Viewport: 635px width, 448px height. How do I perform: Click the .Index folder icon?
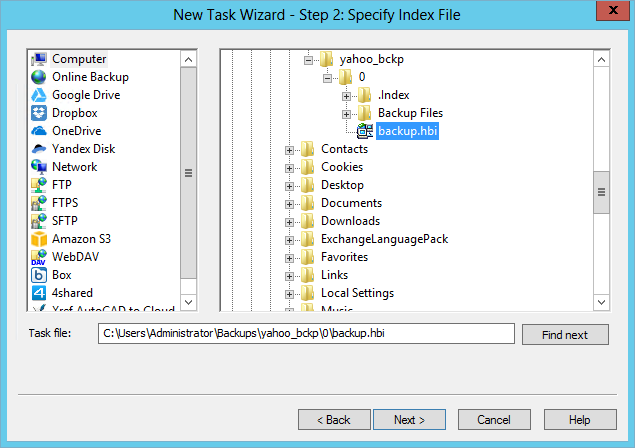coord(364,95)
